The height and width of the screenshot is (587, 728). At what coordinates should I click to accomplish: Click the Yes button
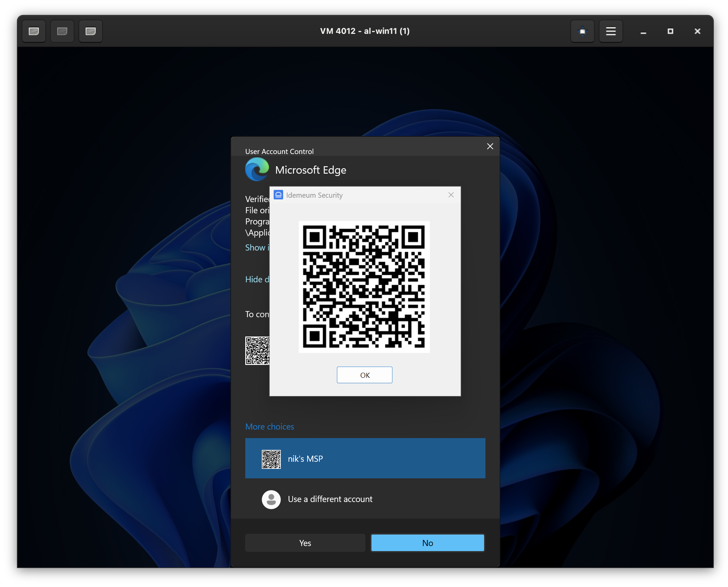tap(305, 543)
